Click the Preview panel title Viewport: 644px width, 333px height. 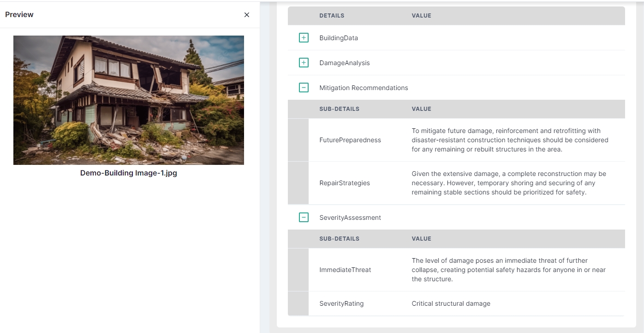click(19, 15)
